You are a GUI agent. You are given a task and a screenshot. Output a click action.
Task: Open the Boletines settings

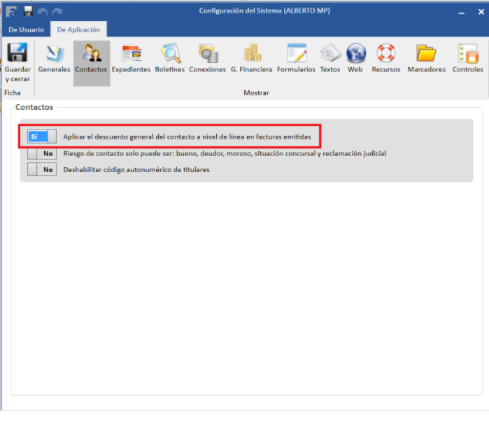point(169,59)
